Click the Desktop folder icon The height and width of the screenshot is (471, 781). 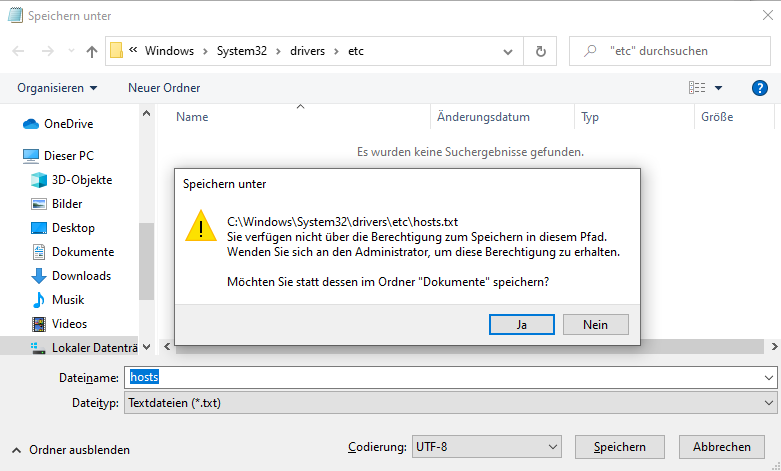click(x=39, y=228)
